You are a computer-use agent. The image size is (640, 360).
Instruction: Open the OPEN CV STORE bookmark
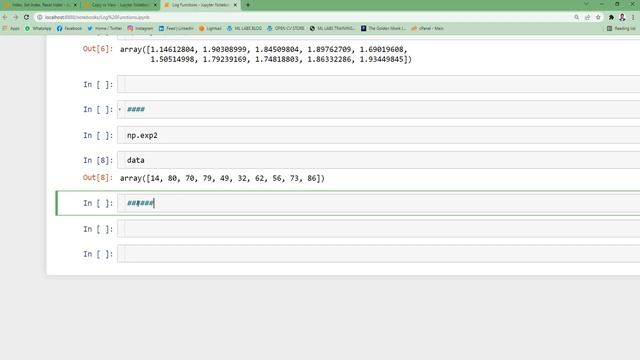pyautogui.click(x=285, y=28)
